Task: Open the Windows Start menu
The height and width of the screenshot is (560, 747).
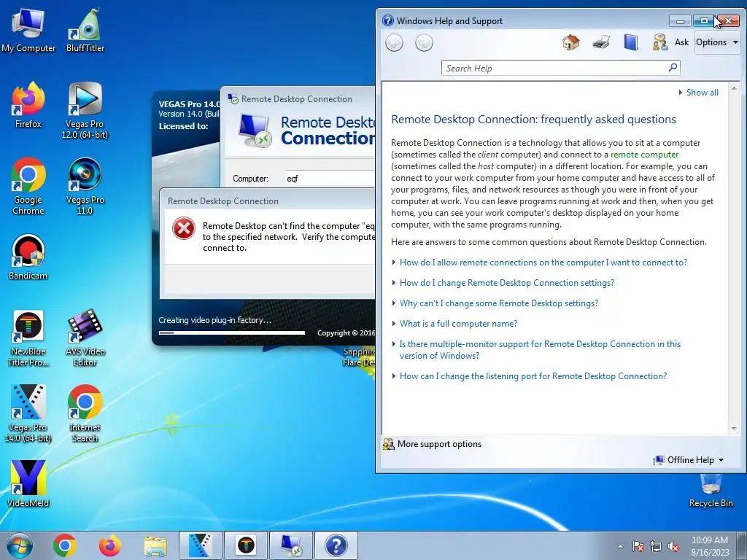Action: (x=20, y=545)
